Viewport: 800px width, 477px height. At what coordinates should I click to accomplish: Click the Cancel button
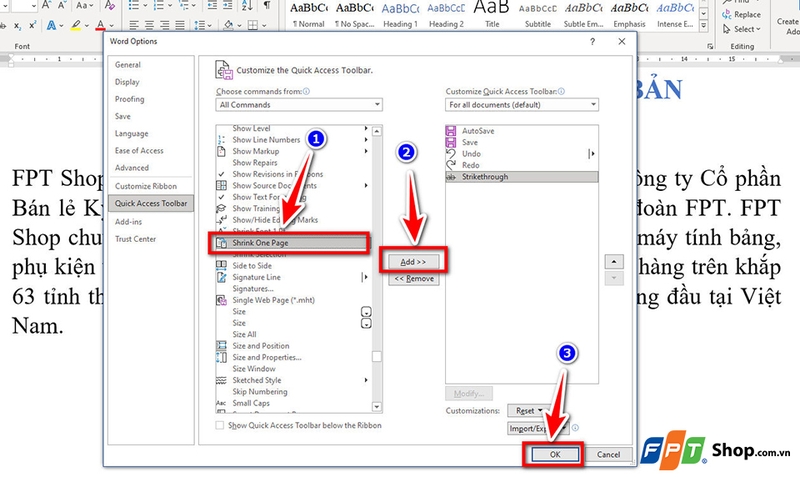608,454
